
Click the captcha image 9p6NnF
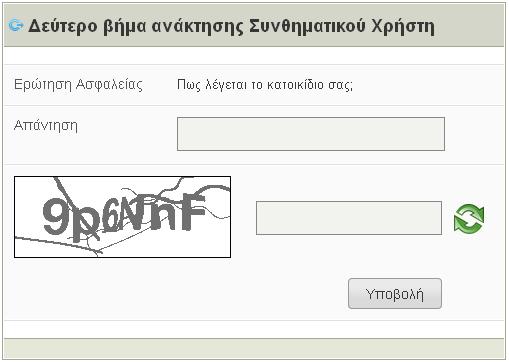click(x=122, y=217)
